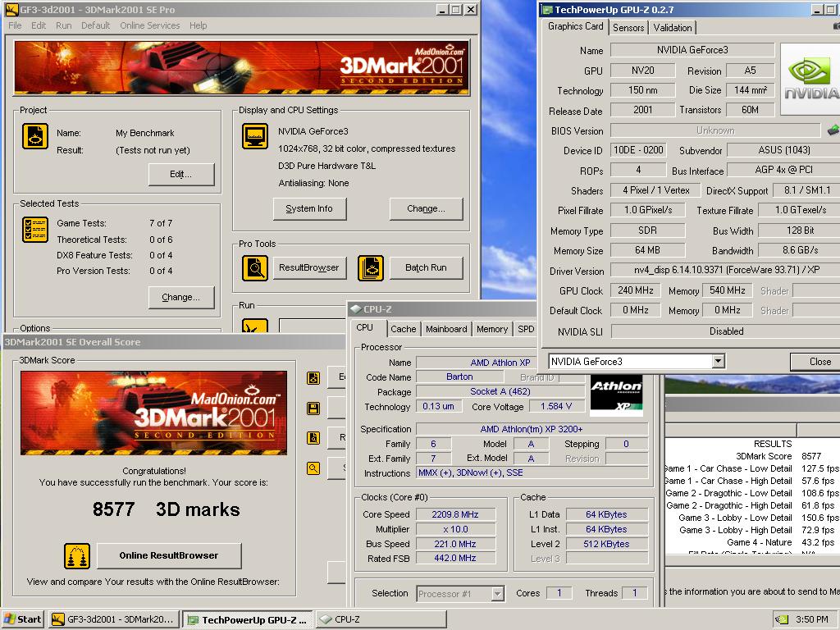
Task: Click the Athlon XP logo in CPU-Z
Action: pyautogui.click(x=616, y=395)
